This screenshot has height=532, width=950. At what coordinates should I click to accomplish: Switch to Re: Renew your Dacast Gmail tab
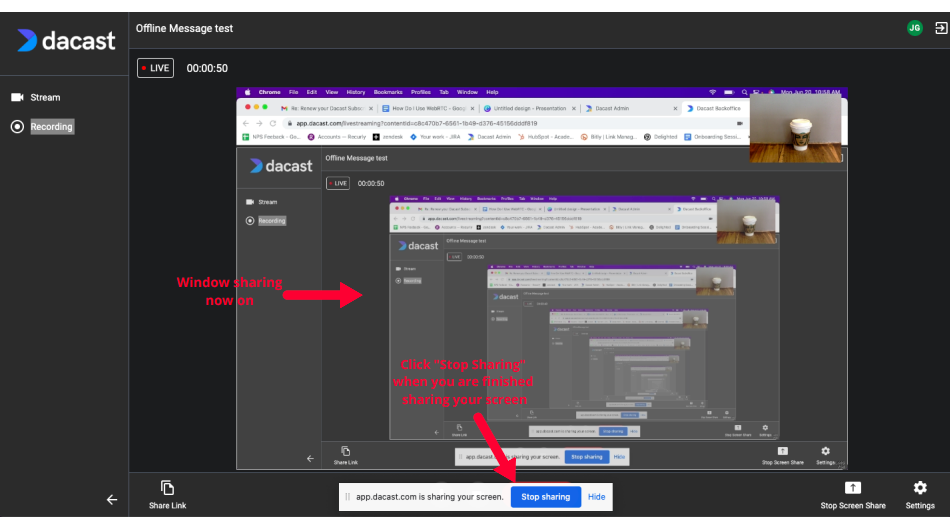(x=327, y=108)
